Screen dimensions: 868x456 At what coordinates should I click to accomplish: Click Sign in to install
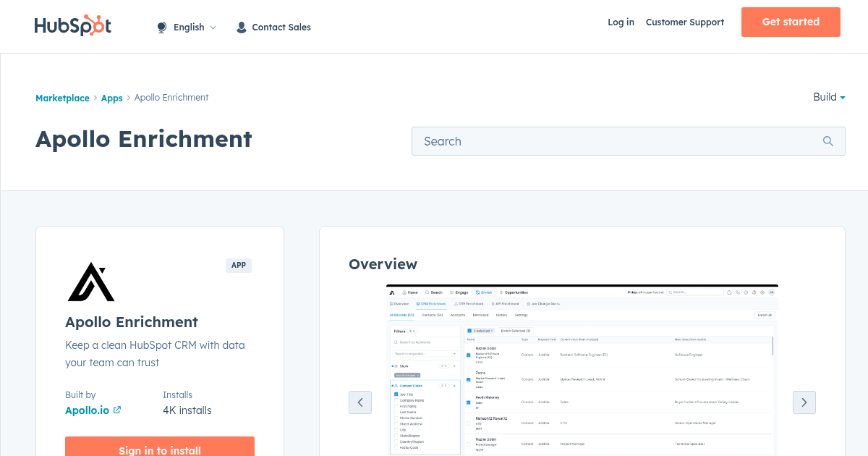[x=159, y=449]
